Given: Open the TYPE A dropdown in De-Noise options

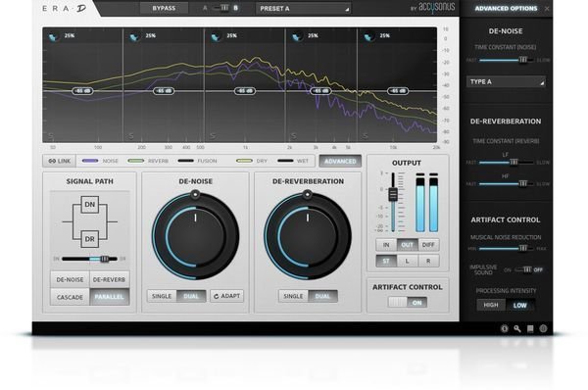Looking at the screenshot, I should (506, 81).
